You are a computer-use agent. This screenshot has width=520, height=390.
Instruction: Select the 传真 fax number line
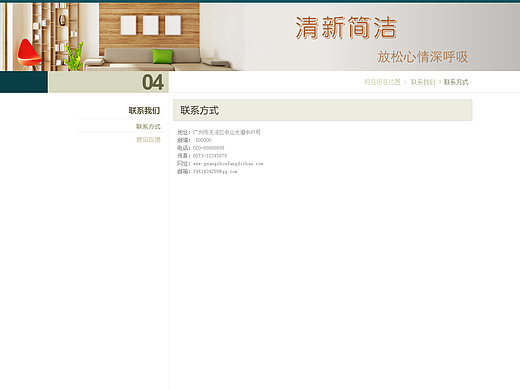[202, 156]
